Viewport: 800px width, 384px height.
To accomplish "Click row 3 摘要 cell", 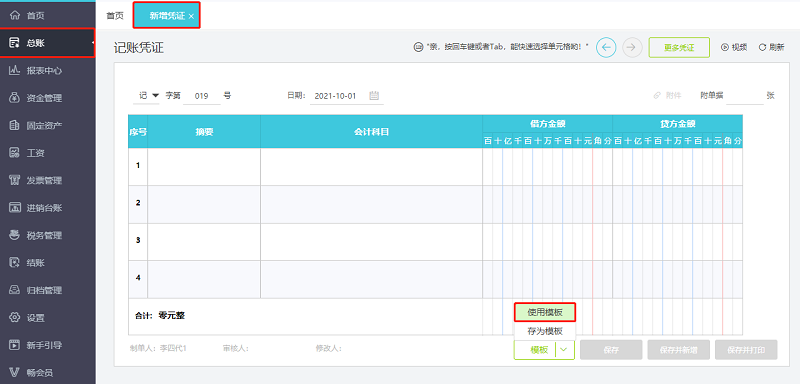I will 204,242.
